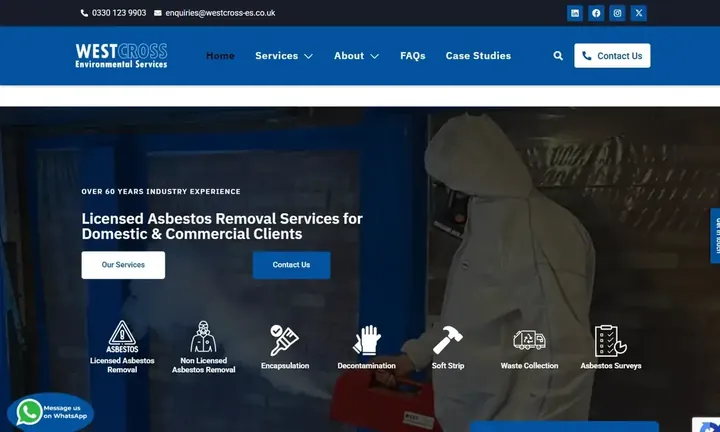Select the Asbestos Surveys clipboard icon
The image size is (720, 432).
(x=610, y=341)
